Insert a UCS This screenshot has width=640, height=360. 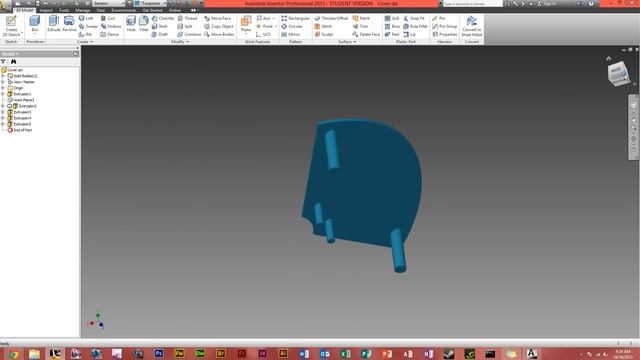pos(263,34)
